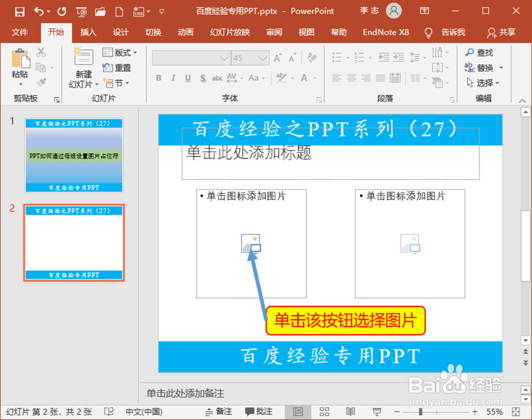Center align text
532x420 pixels.
click(352, 78)
